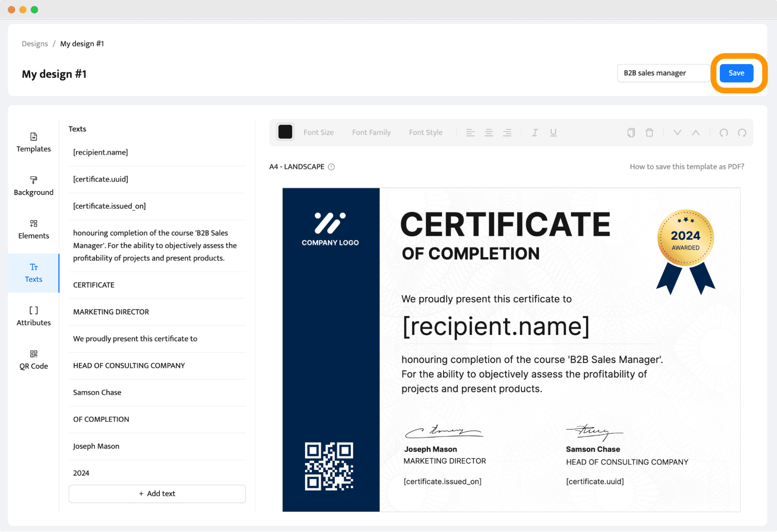Open the Font Family dropdown

[x=371, y=133]
